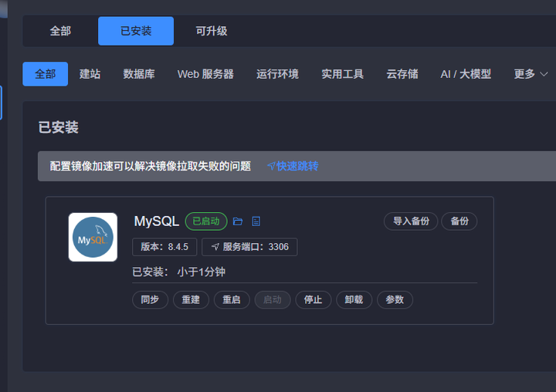Viewport: 556px width, 392px height.
Task: Click the 同步 button
Action: click(150, 300)
